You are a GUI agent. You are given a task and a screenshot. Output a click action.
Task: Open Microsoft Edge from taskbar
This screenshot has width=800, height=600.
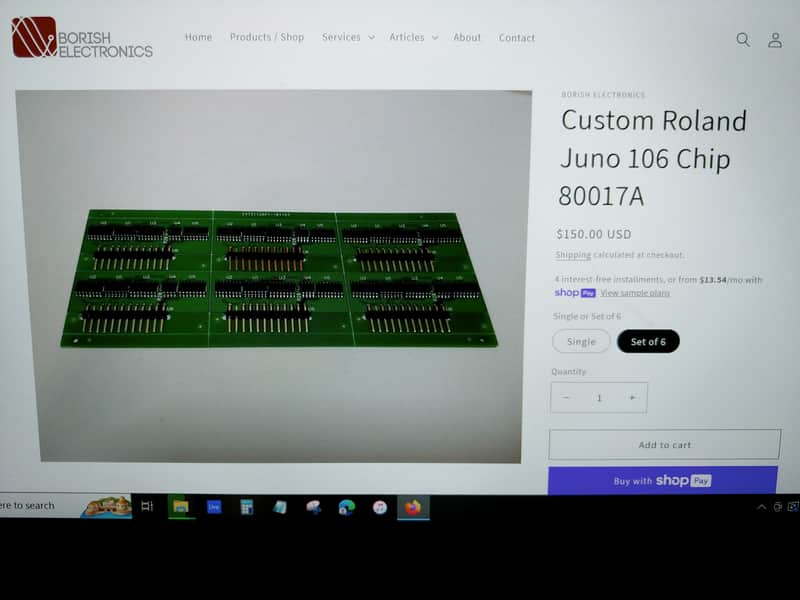point(346,507)
